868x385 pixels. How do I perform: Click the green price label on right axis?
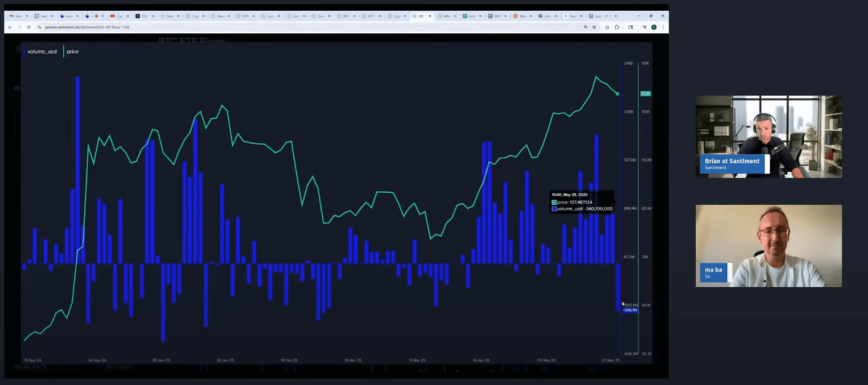click(645, 94)
